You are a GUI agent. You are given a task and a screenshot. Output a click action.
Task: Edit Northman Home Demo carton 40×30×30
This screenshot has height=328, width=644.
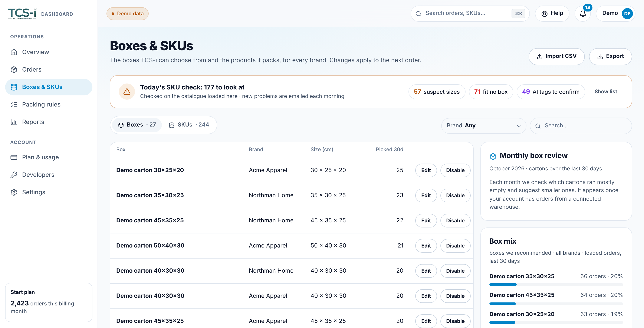(426, 271)
